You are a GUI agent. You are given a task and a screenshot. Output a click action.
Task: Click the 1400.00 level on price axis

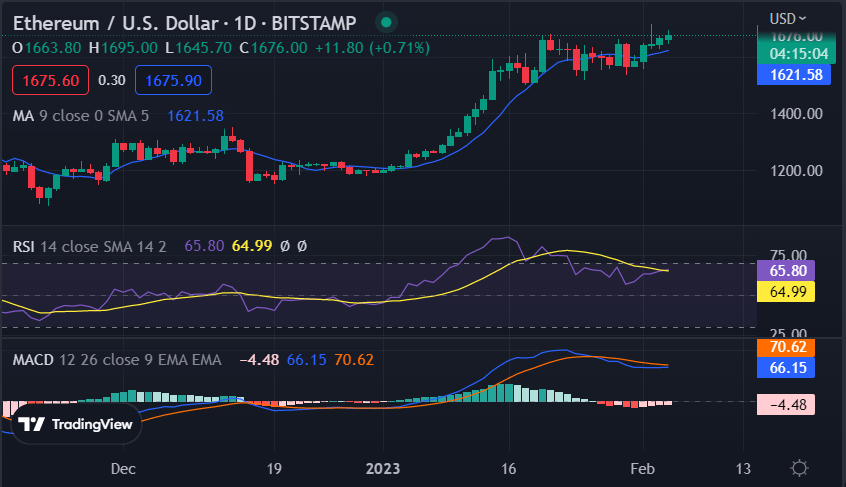(x=796, y=115)
